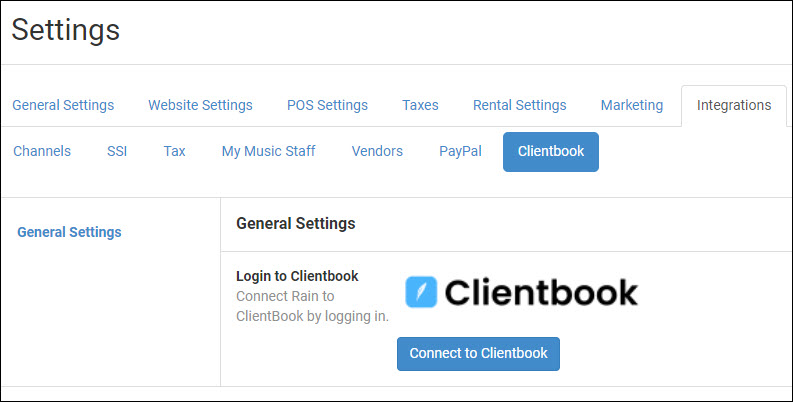This screenshot has width=793, height=402.
Task: Go to the Taxes tab
Action: pos(420,105)
